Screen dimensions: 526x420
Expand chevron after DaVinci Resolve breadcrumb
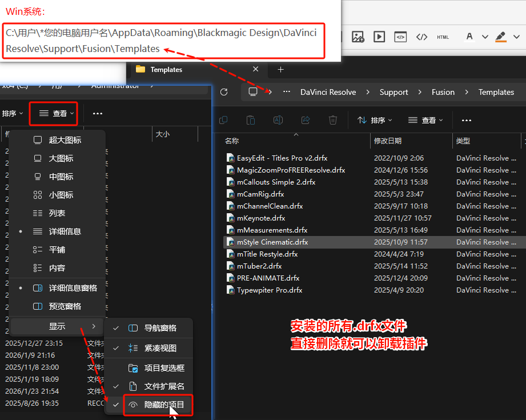368,92
